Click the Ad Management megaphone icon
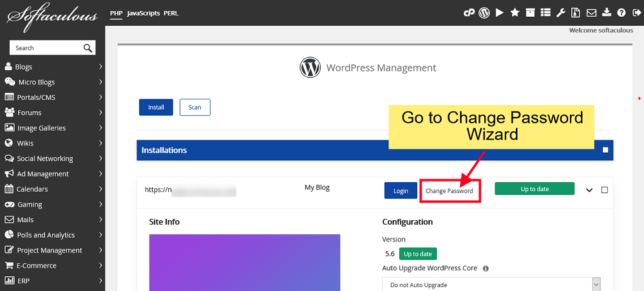This screenshot has height=291, width=644. pyautogui.click(x=9, y=174)
